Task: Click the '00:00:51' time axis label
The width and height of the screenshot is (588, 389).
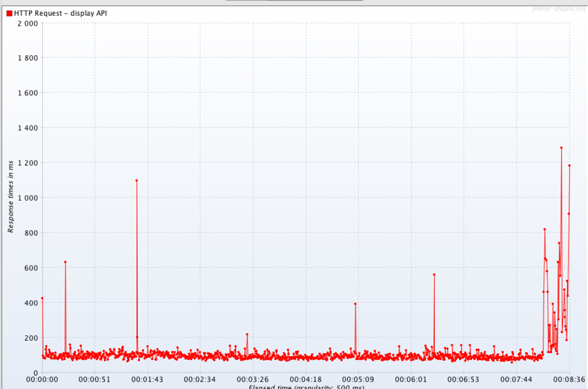Action: [x=95, y=379]
